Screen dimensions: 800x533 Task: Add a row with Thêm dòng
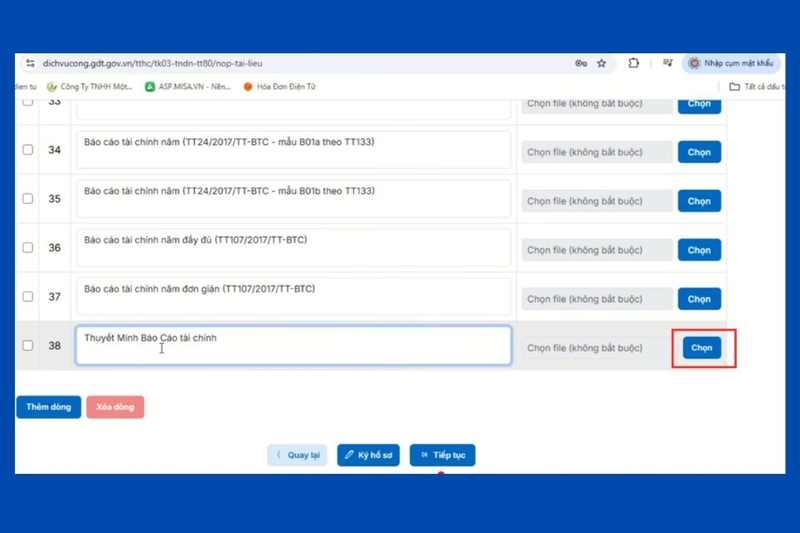[x=48, y=407]
